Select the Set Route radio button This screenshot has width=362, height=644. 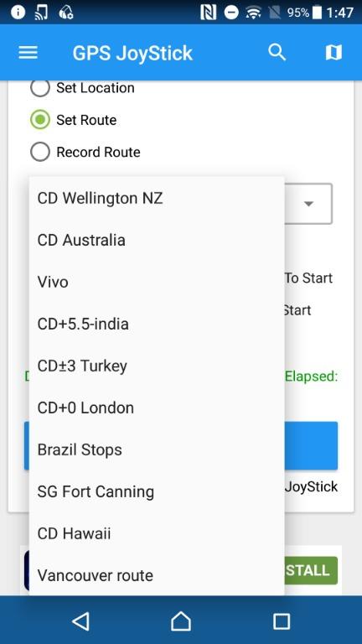(x=40, y=120)
